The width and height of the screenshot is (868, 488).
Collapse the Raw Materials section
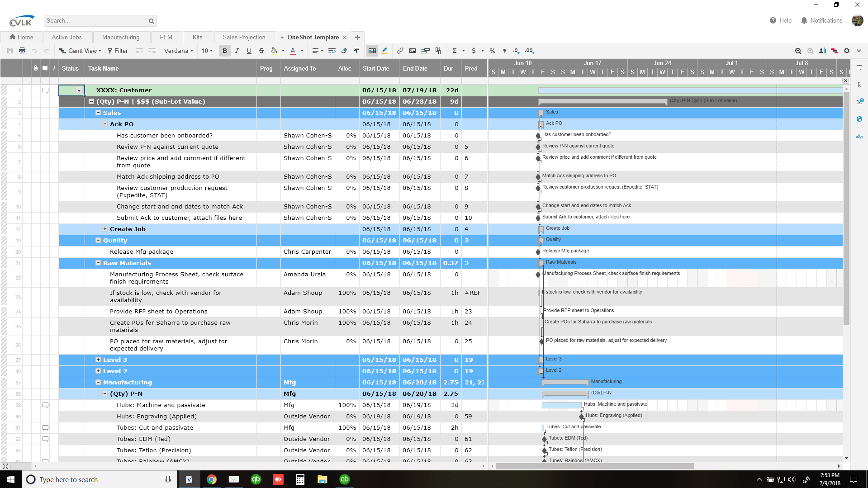[98, 263]
